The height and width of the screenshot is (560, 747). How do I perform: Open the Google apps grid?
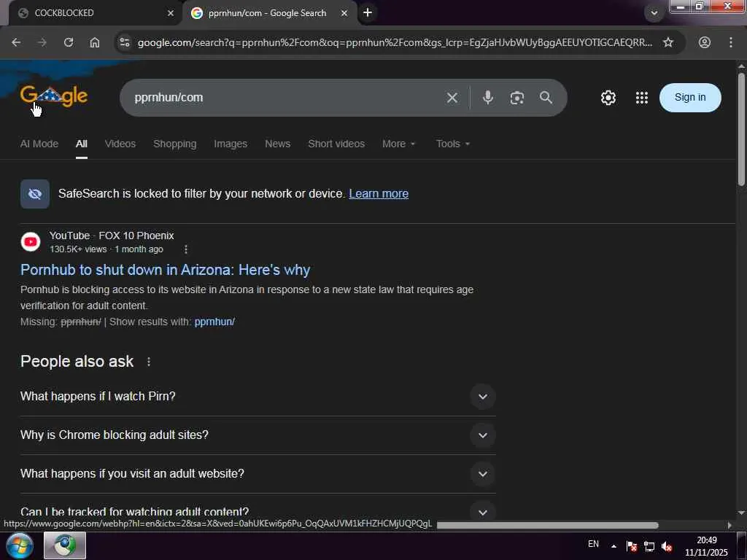[x=642, y=98]
